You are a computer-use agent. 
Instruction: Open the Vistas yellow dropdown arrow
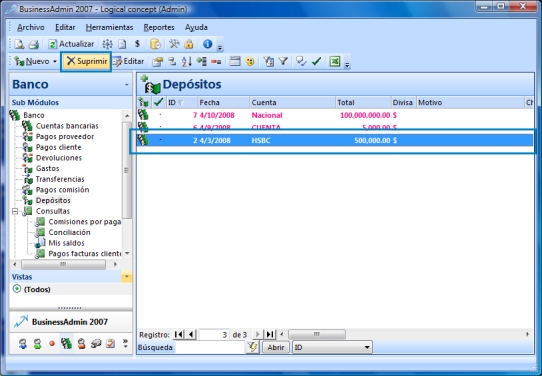pyautogui.click(x=127, y=276)
